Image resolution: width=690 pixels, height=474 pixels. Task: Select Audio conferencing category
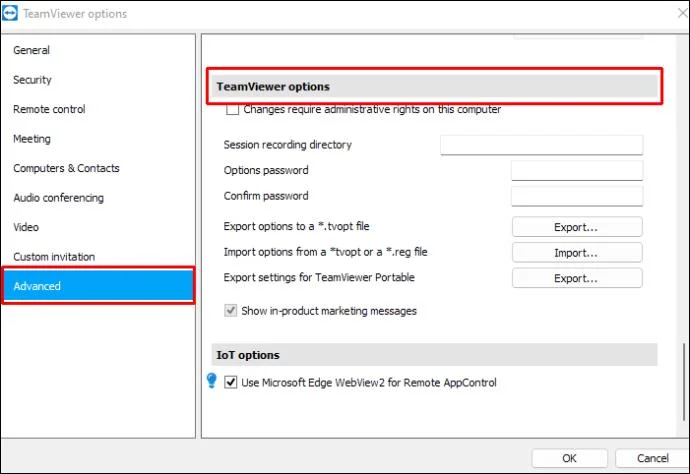[98, 198]
